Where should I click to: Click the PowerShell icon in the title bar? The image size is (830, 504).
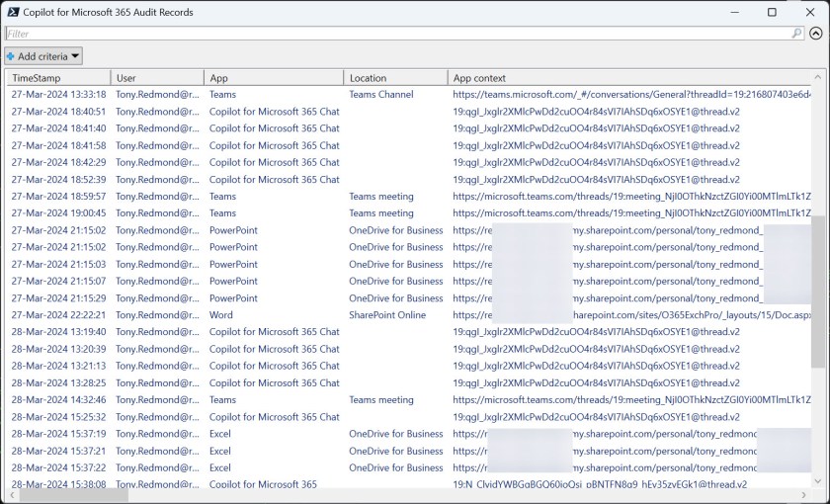[13, 12]
